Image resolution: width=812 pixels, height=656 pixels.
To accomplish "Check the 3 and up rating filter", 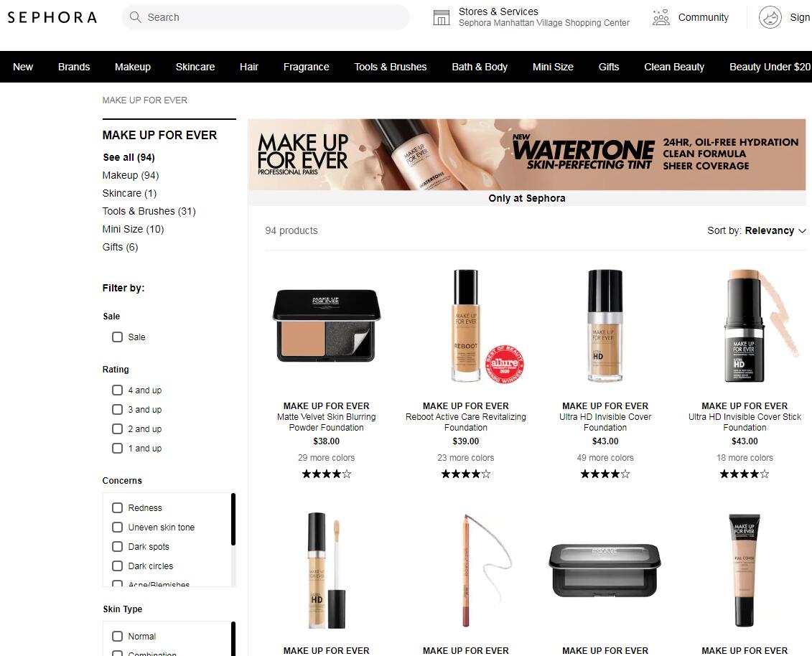I will 118,410.
